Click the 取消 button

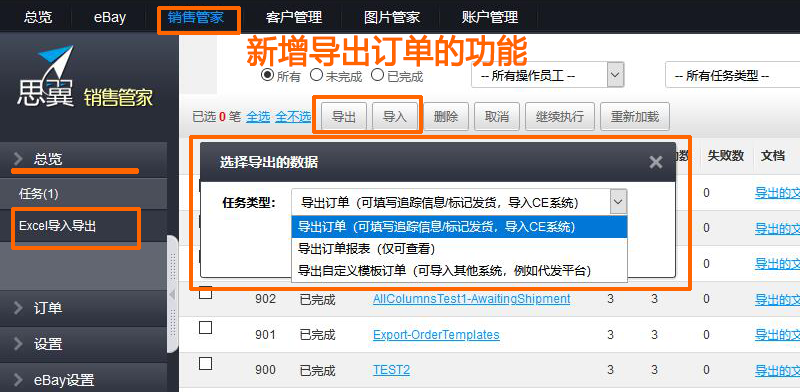(x=497, y=116)
